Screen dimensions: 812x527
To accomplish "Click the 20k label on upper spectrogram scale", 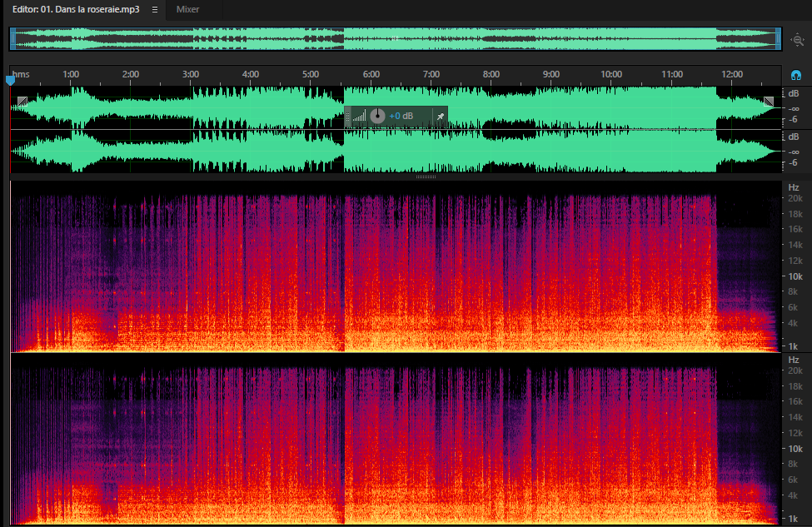I will click(795, 198).
